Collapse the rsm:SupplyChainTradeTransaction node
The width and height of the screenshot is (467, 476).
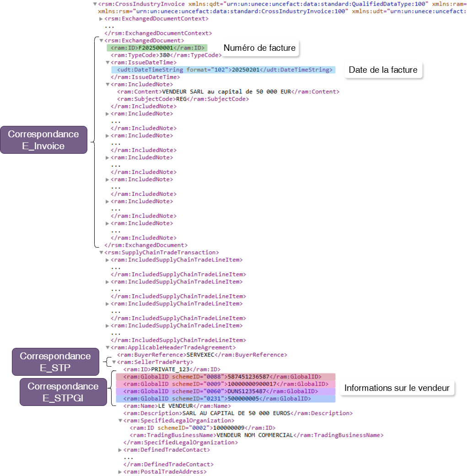tap(101, 253)
